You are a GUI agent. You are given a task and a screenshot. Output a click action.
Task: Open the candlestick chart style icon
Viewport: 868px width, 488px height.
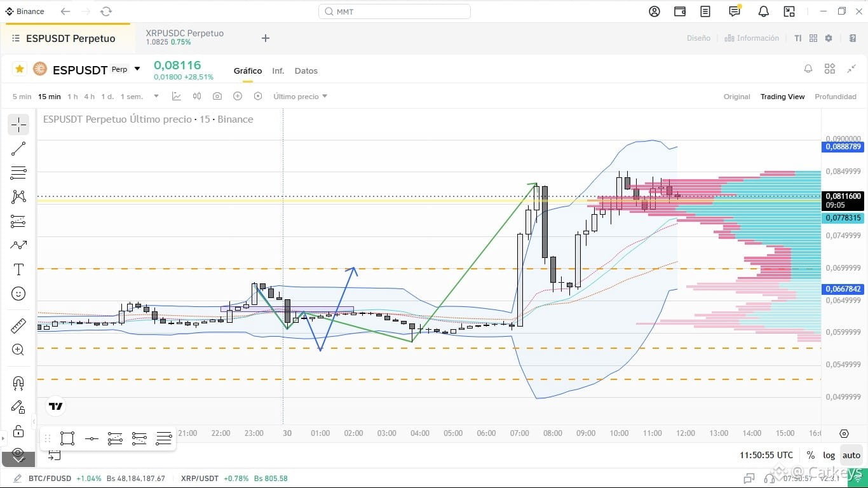(197, 97)
